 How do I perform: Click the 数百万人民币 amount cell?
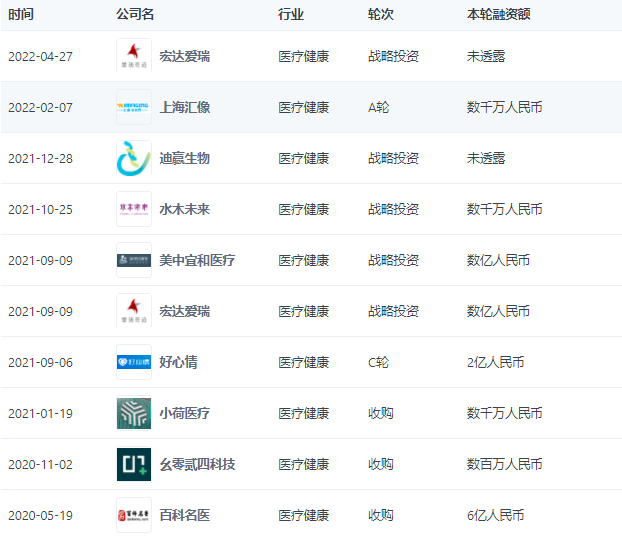pyautogui.click(x=505, y=464)
